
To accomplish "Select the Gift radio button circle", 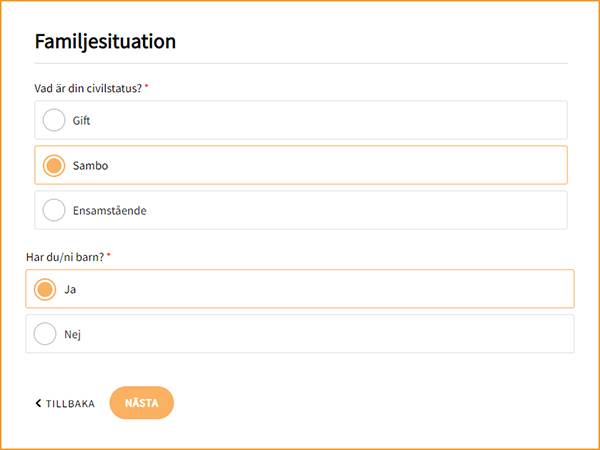I will click(54, 120).
